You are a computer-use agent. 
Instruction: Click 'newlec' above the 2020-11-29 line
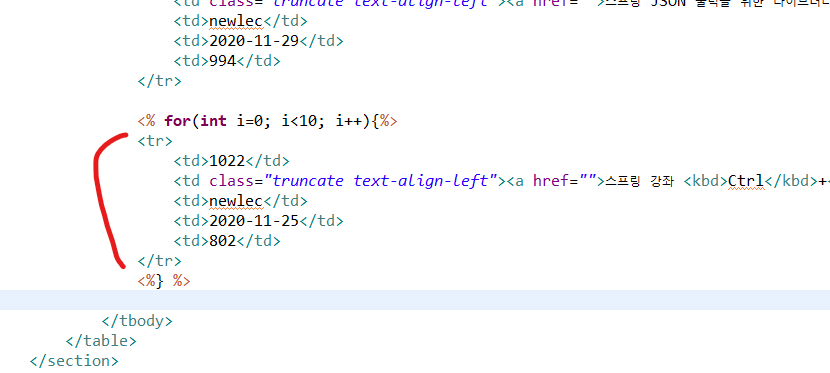pos(236,21)
